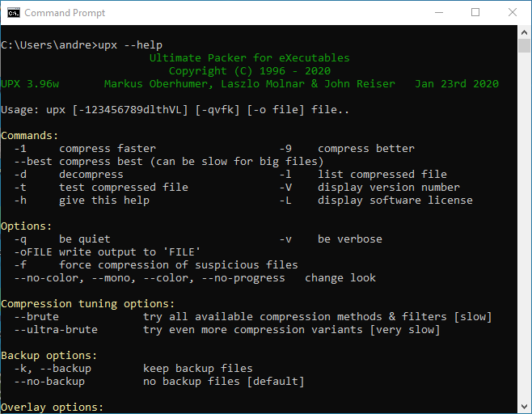Click 'Ultimate Packer for eXecutables' heading

pyautogui.click(x=249, y=58)
